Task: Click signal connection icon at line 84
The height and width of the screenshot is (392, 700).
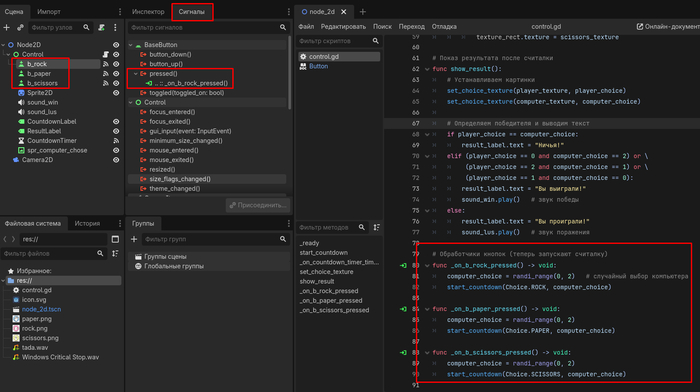Action: click(x=403, y=309)
